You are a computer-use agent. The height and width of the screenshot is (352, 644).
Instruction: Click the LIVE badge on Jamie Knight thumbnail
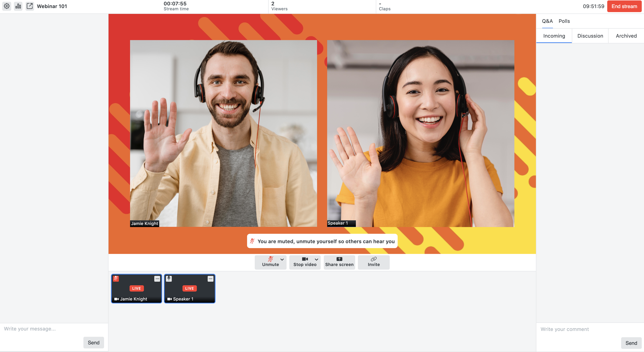pos(137,288)
